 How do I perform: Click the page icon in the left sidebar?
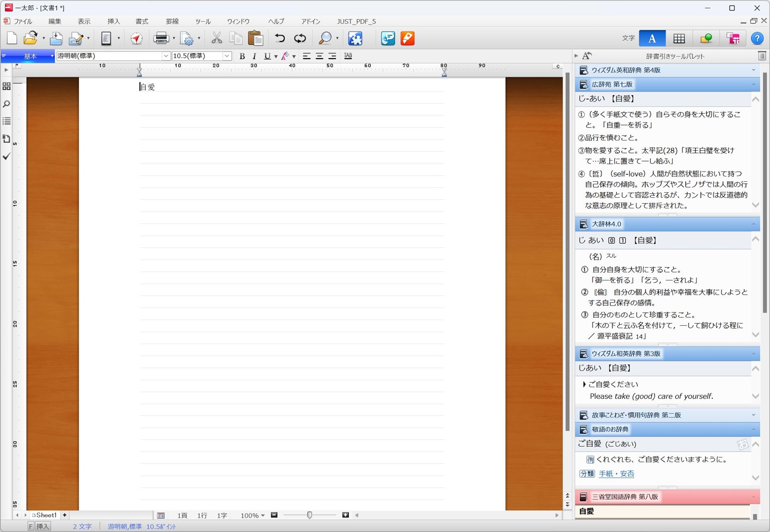coord(6,139)
